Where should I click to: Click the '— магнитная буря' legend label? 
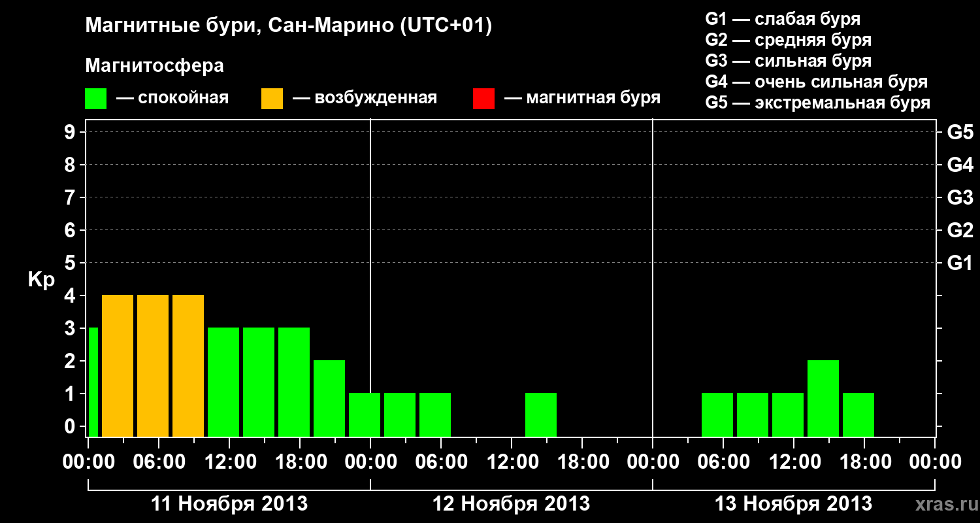click(583, 98)
